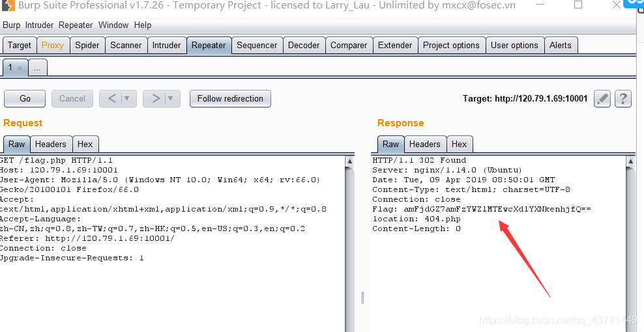Close the Burp Suite window
Viewport: 644px width, 332px height.
616,5
